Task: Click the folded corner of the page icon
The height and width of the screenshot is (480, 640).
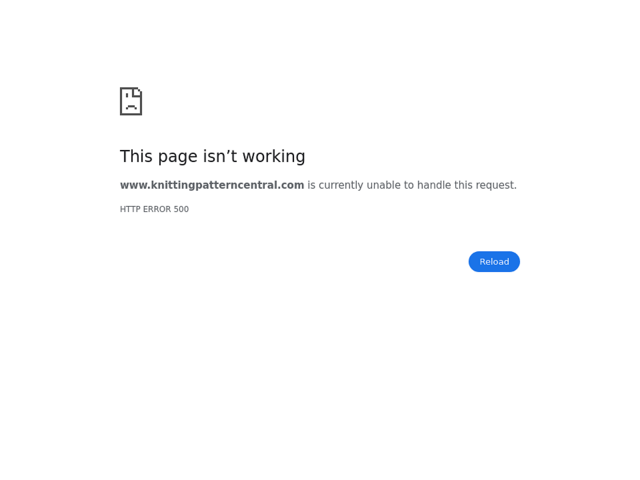Action: 137,92
